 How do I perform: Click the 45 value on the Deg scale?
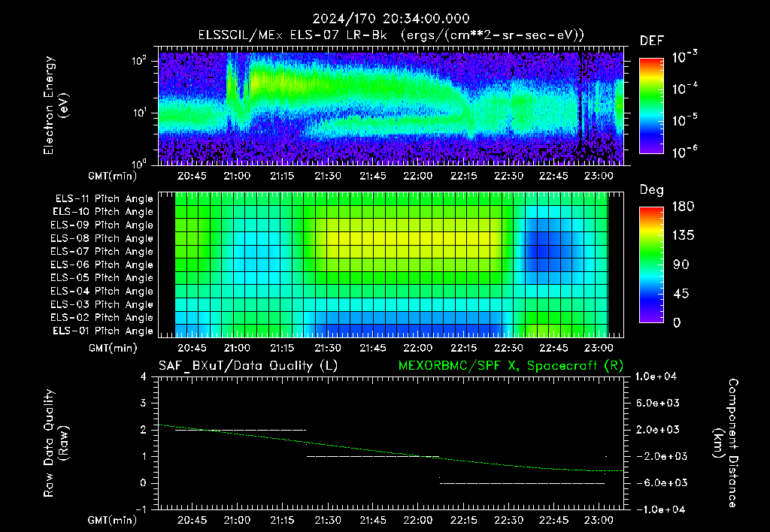tap(681, 294)
